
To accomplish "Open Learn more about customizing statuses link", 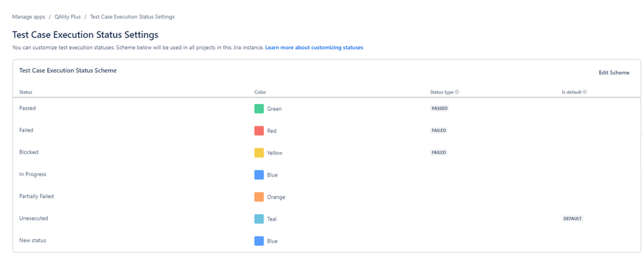I will (314, 48).
